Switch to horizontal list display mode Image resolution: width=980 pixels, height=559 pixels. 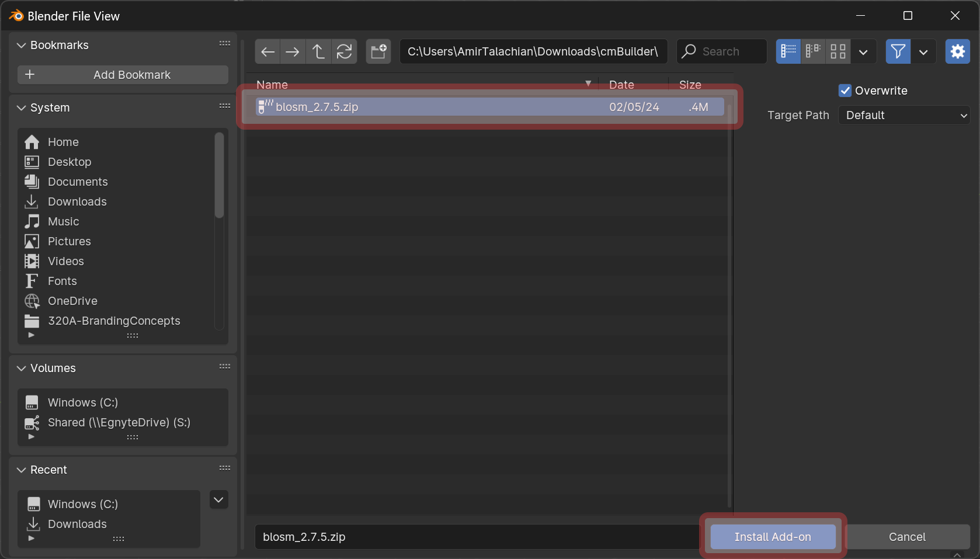point(812,51)
